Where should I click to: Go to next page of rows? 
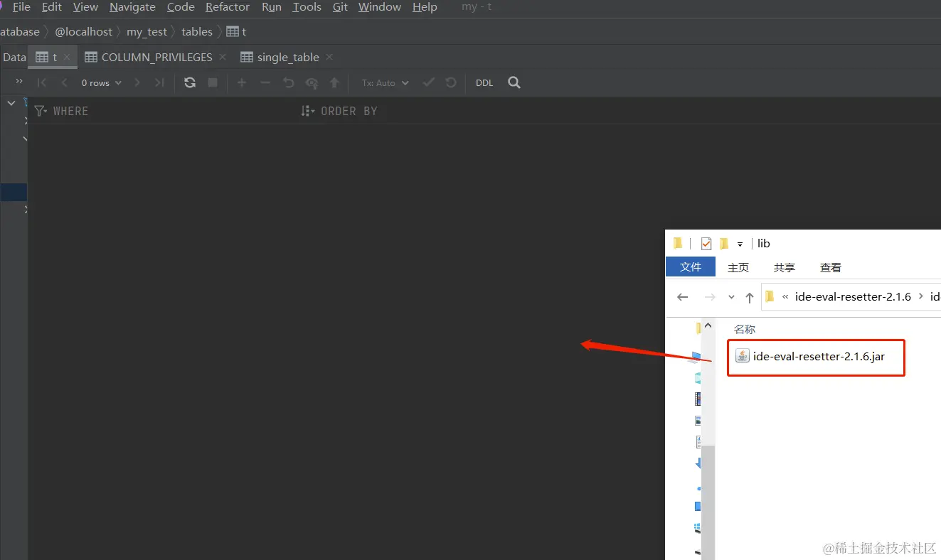pyautogui.click(x=137, y=82)
